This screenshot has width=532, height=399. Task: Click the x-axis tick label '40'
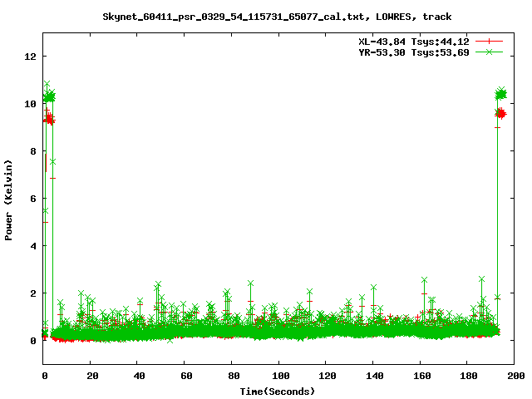click(139, 376)
